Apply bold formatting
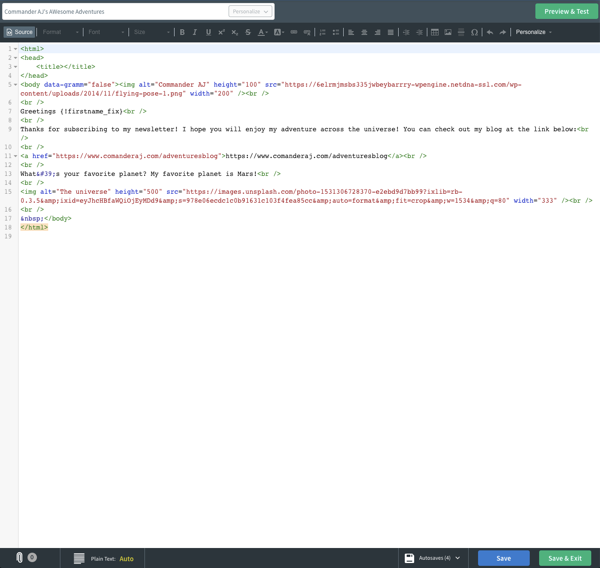 click(x=182, y=32)
